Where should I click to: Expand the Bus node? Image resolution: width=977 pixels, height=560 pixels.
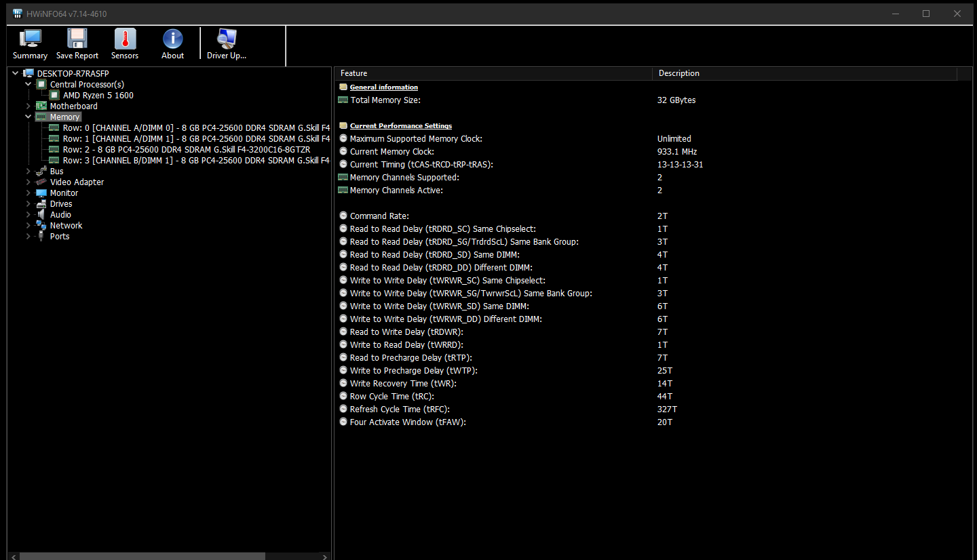point(28,171)
